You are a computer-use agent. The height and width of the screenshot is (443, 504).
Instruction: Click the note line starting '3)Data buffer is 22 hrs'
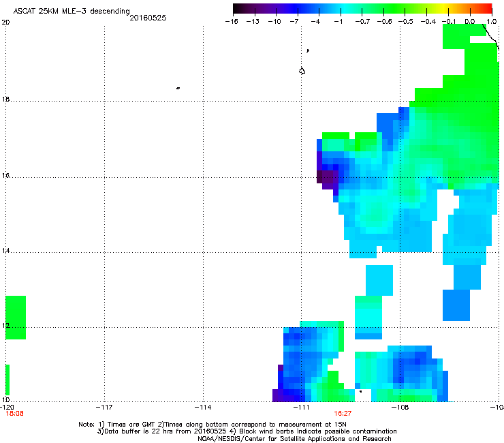[x=247, y=431]
